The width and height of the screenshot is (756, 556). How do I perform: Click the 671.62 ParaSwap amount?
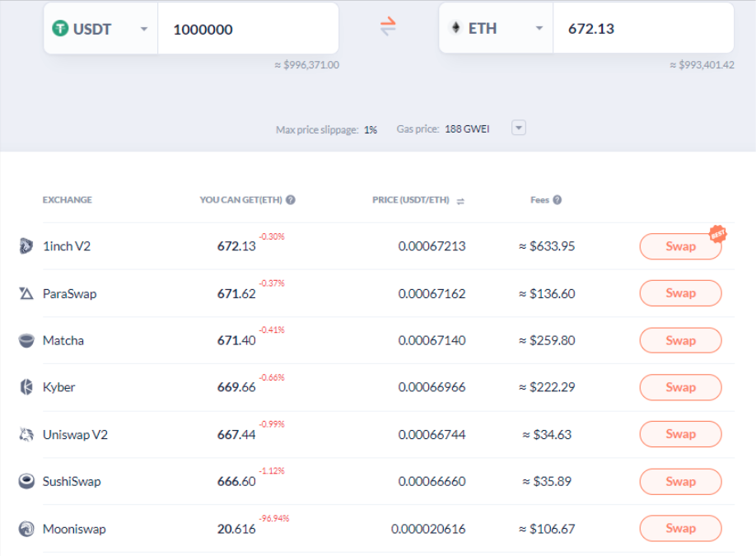pos(236,294)
